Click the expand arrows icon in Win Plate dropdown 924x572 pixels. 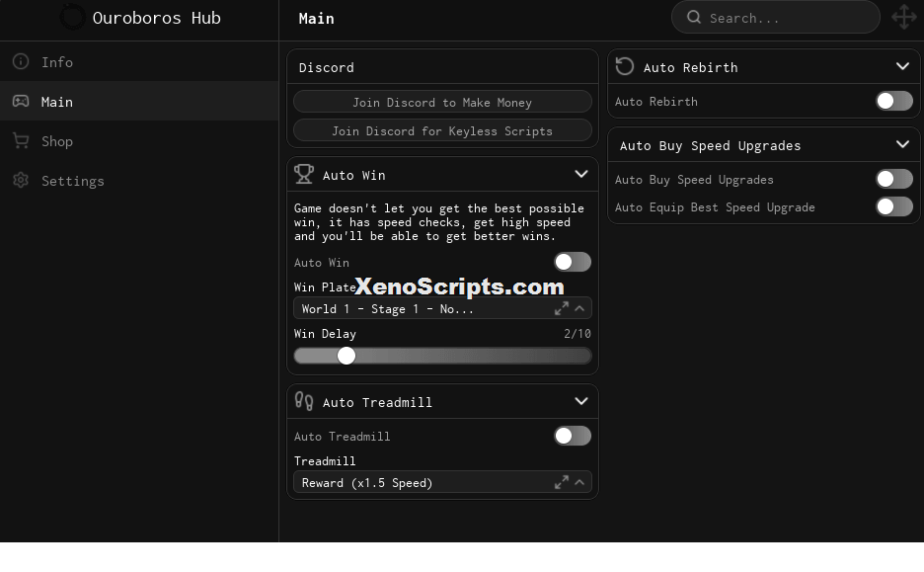pos(562,308)
